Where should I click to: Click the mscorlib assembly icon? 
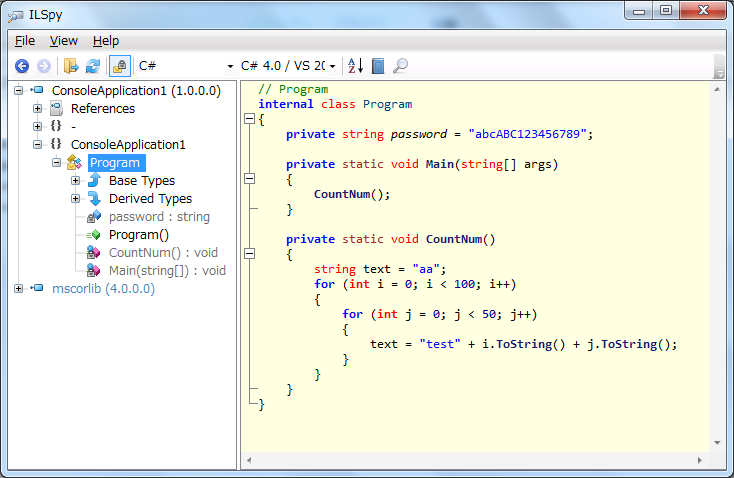[37, 288]
